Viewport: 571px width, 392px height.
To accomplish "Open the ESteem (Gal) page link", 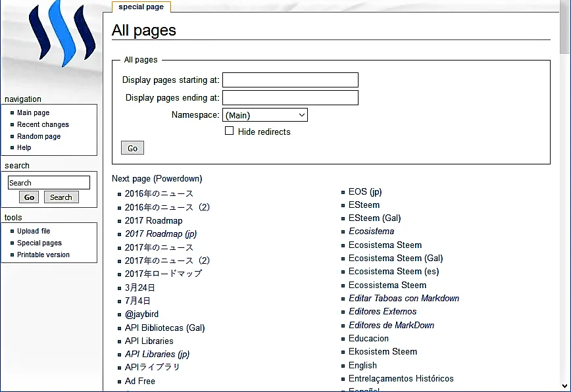I will coord(375,218).
